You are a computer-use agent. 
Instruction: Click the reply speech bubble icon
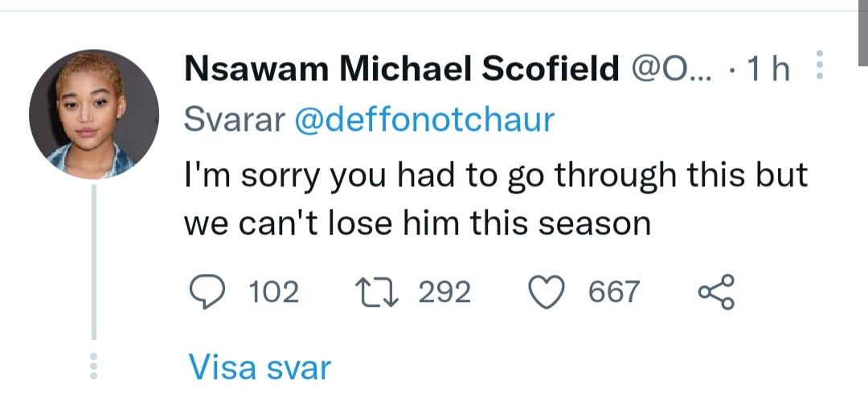211,292
